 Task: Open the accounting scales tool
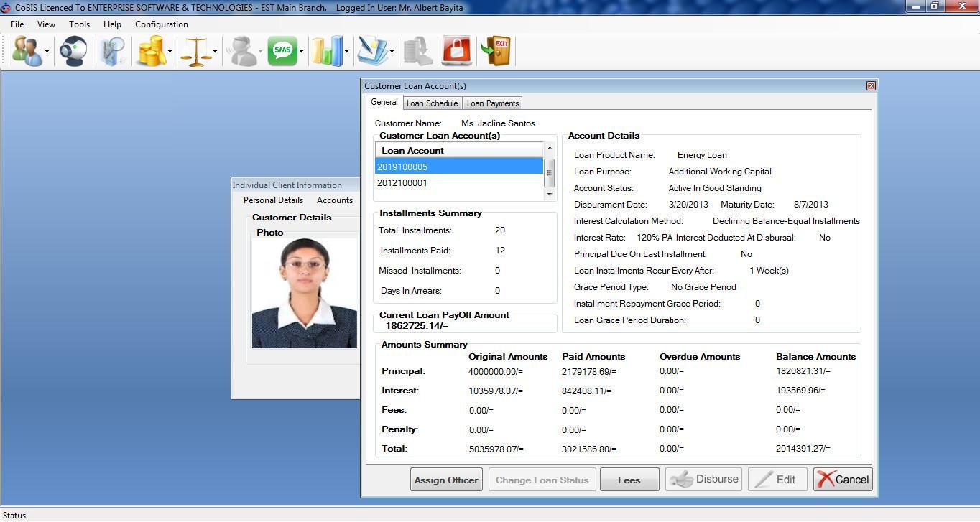click(x=197, y=50)
